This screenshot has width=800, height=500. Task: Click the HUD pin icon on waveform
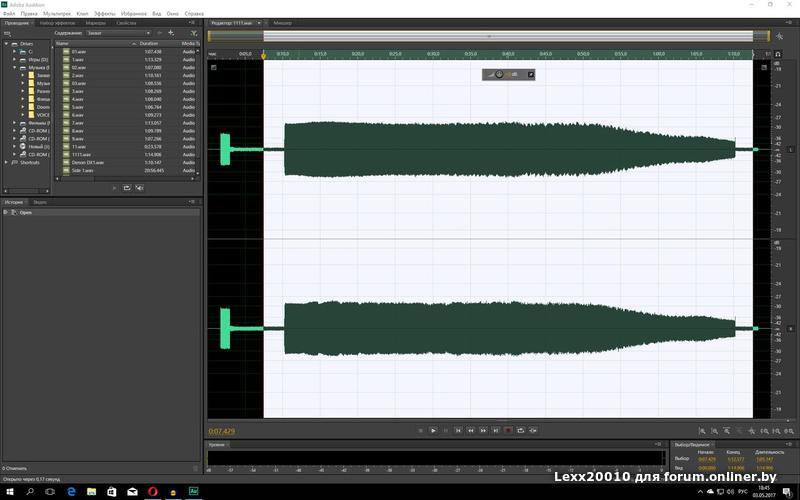(531, 74)
